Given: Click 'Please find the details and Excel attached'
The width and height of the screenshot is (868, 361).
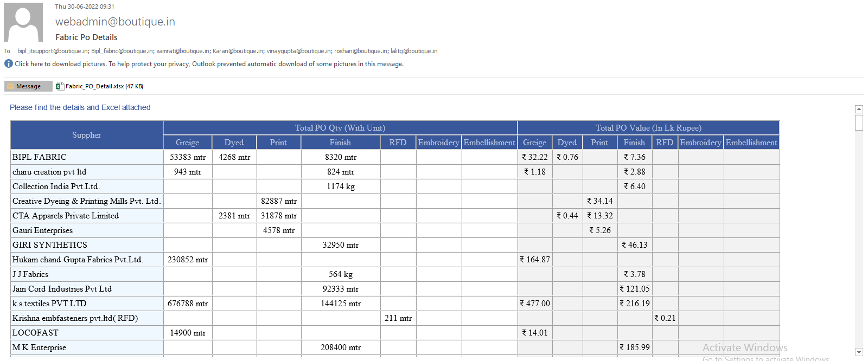Looking at the screenshot, I should pyautogui.click(x=80, y=107).
